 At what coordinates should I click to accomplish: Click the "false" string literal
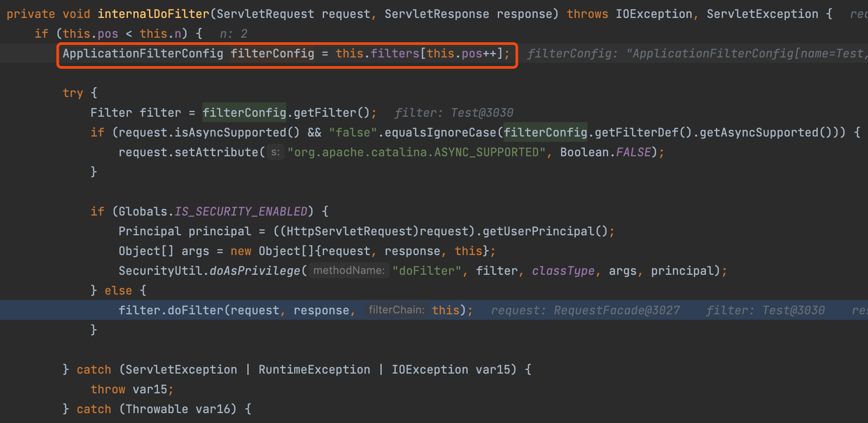coord(353,132)
